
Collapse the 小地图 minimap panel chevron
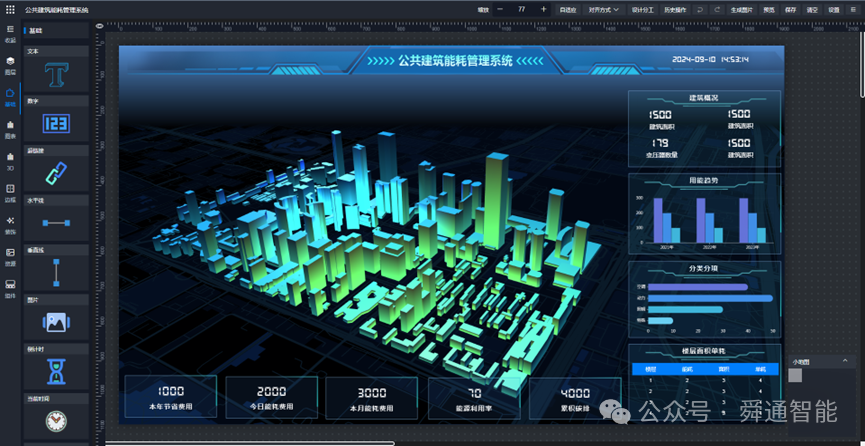pos(845,360)
